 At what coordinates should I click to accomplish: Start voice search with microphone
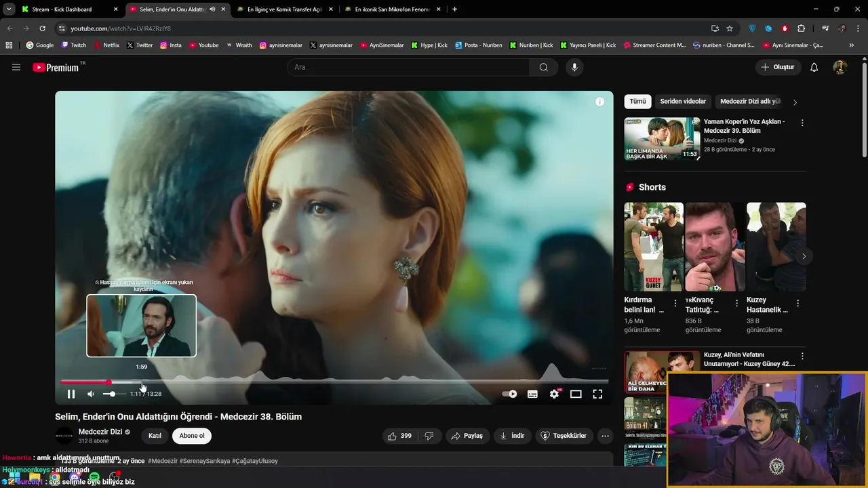point(574,67)
